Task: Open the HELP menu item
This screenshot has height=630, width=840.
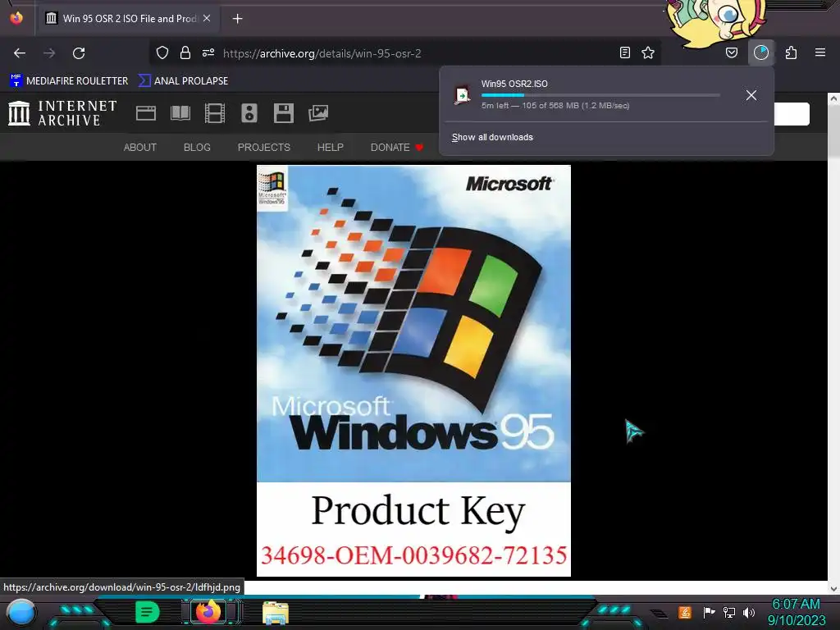Action: pos(330,148)
